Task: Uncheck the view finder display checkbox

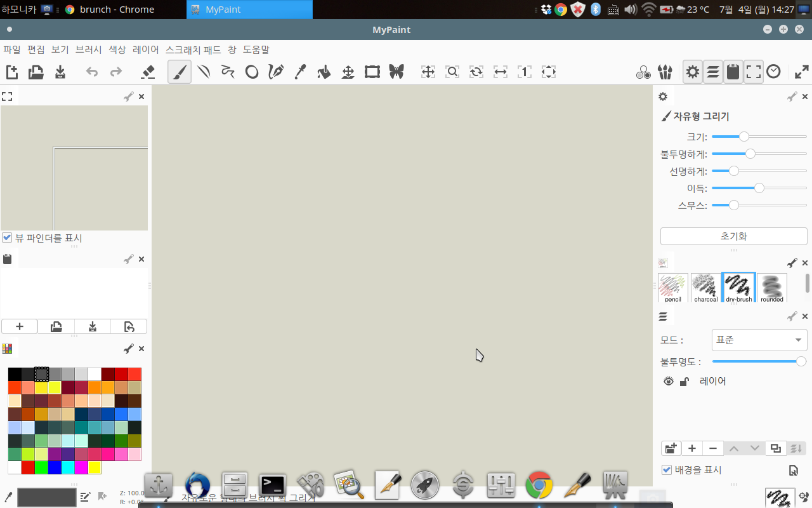Action: pos(6,237)
